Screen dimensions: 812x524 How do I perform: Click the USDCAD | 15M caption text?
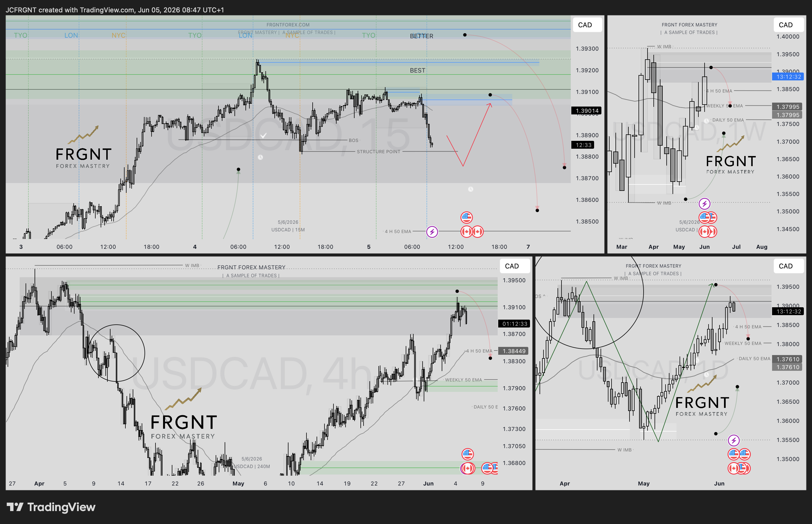point(288,230)
